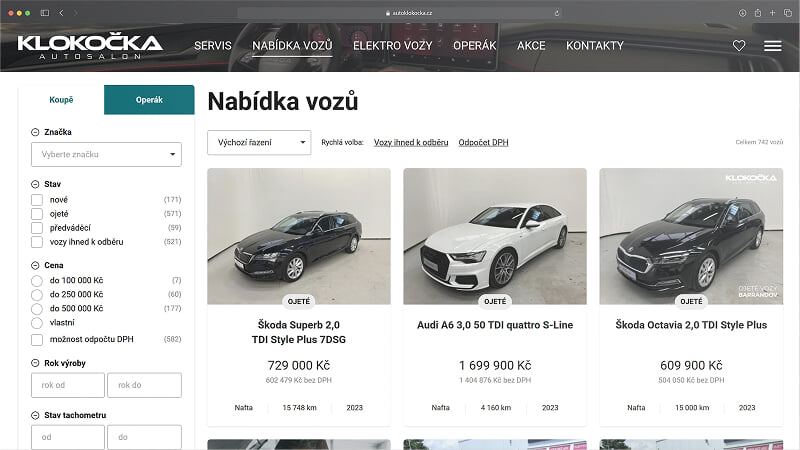Check the 'nové' condition checkbox

37,200
